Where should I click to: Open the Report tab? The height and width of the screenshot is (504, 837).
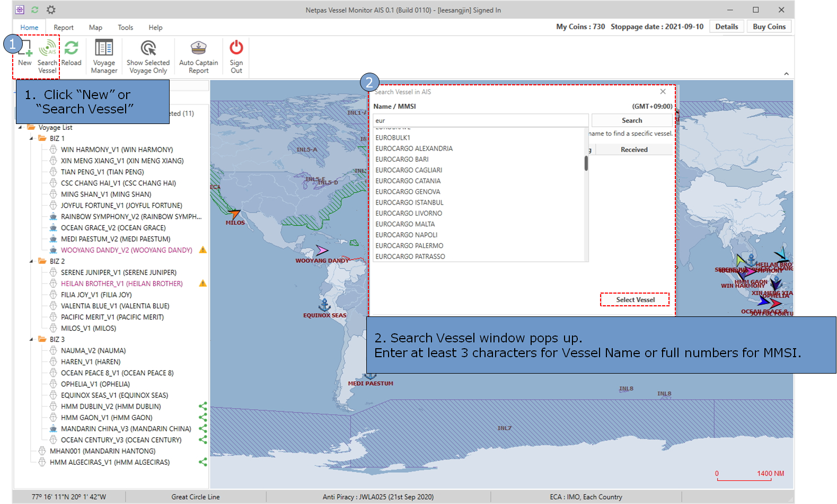64,28
